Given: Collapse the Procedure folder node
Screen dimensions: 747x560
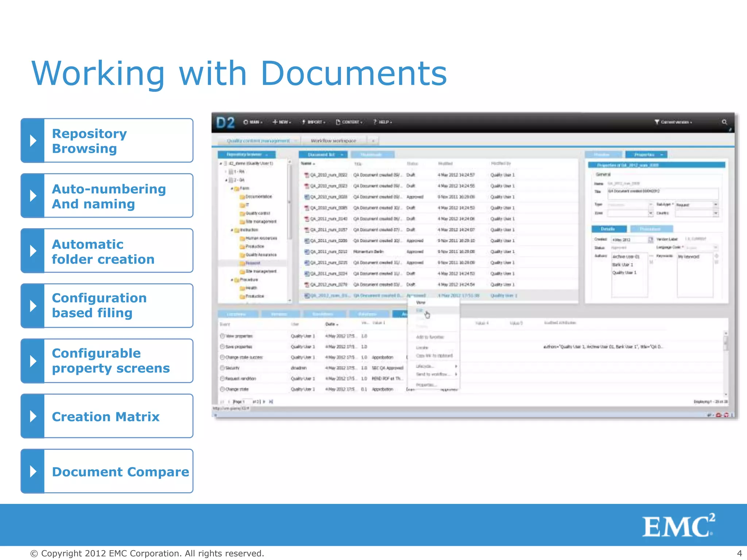Looking at the screenshot, I should coord(232,280).
